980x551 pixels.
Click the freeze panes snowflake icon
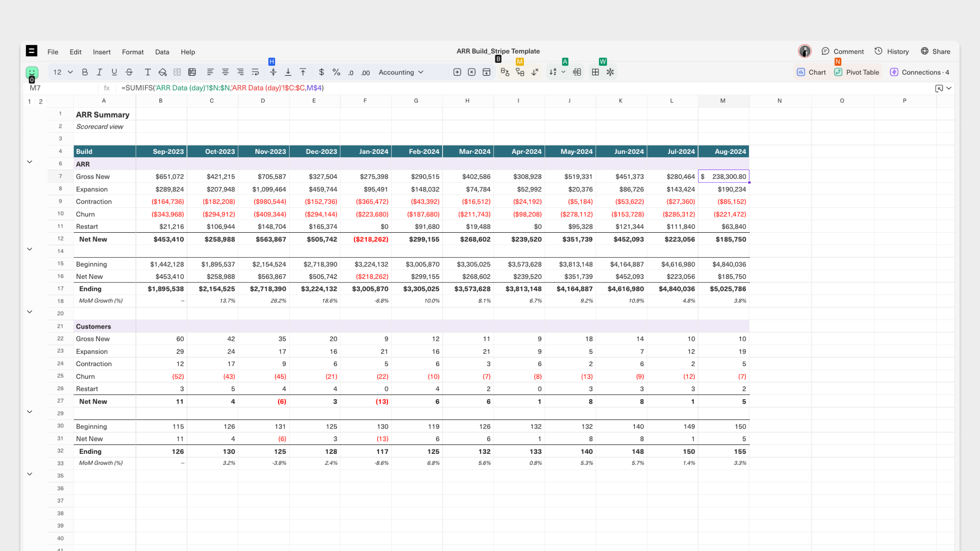pyautogui.click(x=610, y=72)
